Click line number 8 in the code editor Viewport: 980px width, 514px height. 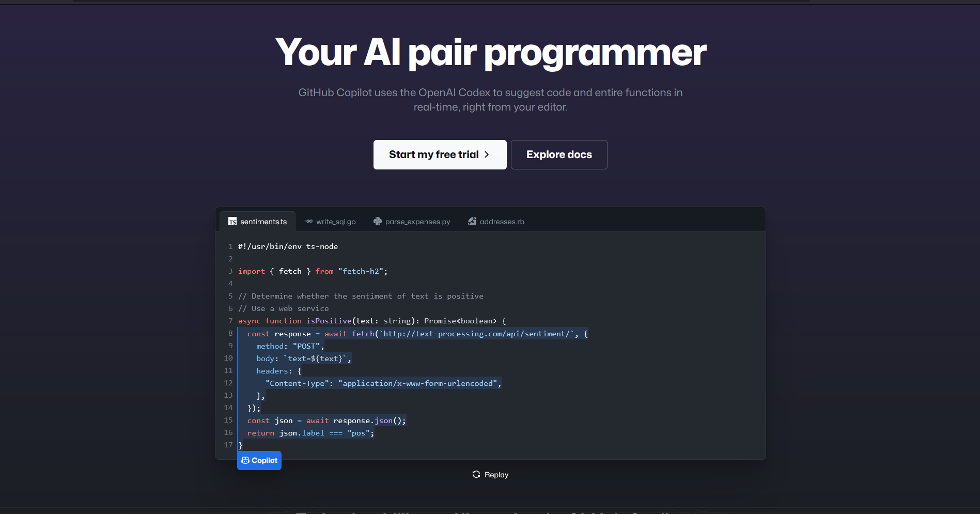(x=230, y=333)
